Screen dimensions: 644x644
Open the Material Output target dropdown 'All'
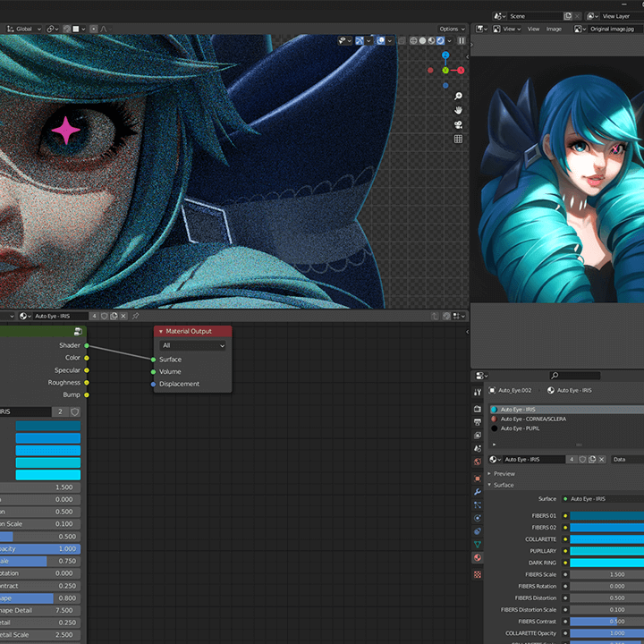tap(192, 345)
